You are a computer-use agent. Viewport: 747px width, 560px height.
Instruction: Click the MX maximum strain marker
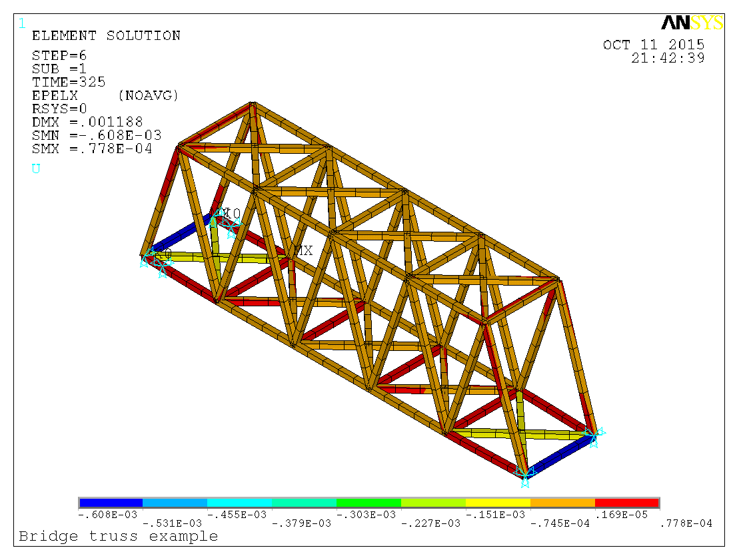click(x=303, y=251)
